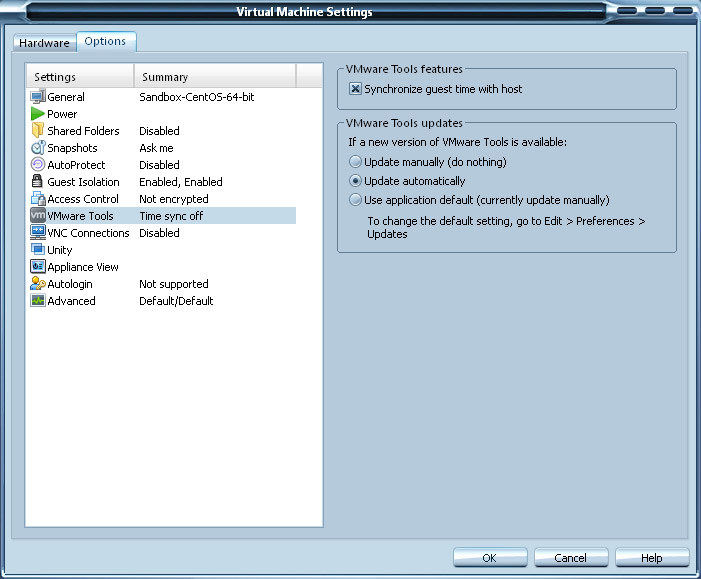Viewport: 701px width, 579px height.
Task: Open the Shared Folders setting label
Action: 83,131
